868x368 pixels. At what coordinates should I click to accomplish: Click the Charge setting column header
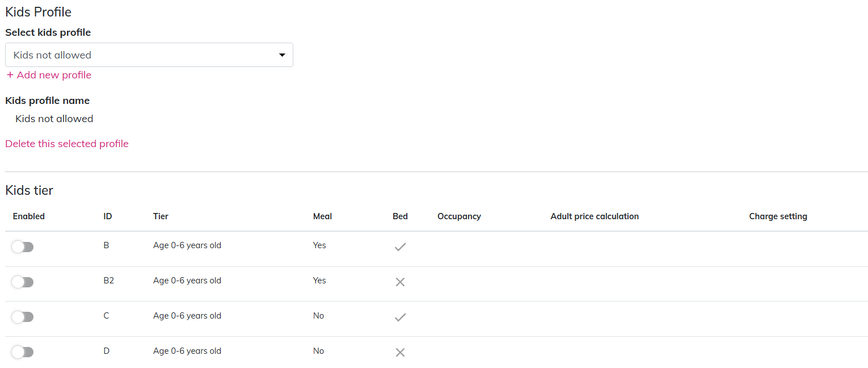pyautogui.click(x=778, y=216)
